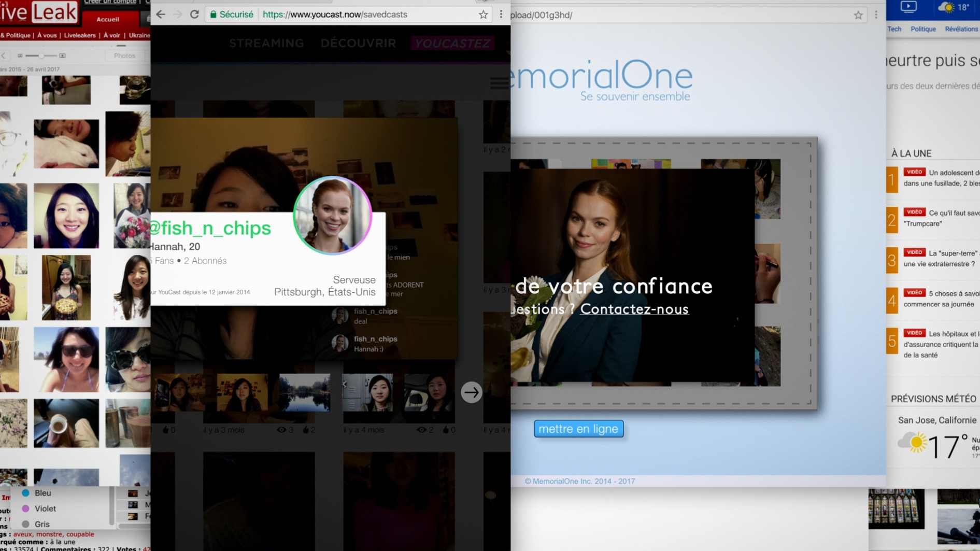Open the Accueil tab on LiveLeak
This screenshot has width=980, height=551.
click(x=108, y=19)
